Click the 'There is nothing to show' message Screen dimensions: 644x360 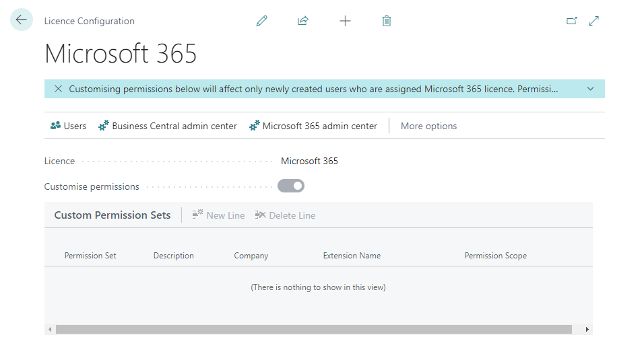tap(319, 287)
